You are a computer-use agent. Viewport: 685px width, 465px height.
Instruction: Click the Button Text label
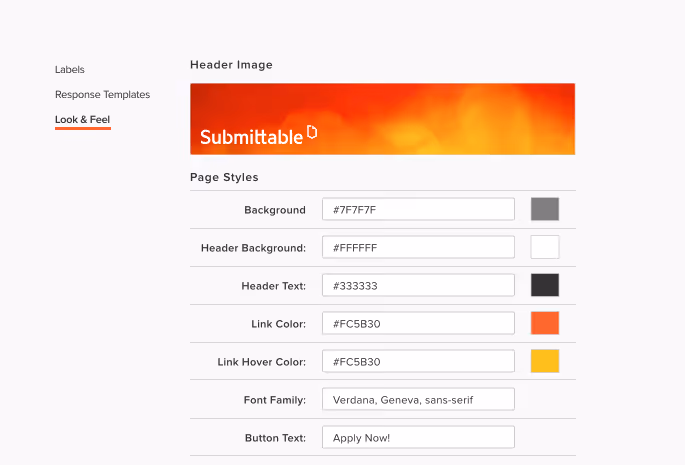click(x=275, y=438)
